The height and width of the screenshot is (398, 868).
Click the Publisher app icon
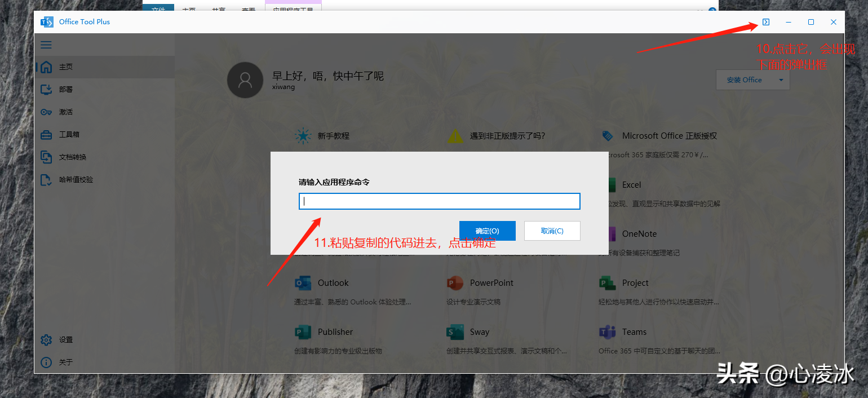point(303,332)
